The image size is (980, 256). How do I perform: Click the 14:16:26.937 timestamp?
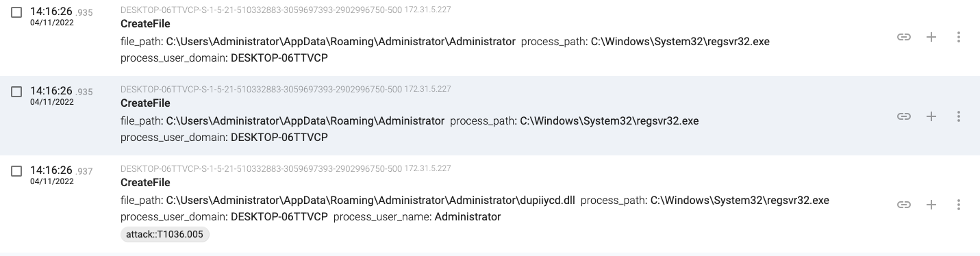coord(61,170)
